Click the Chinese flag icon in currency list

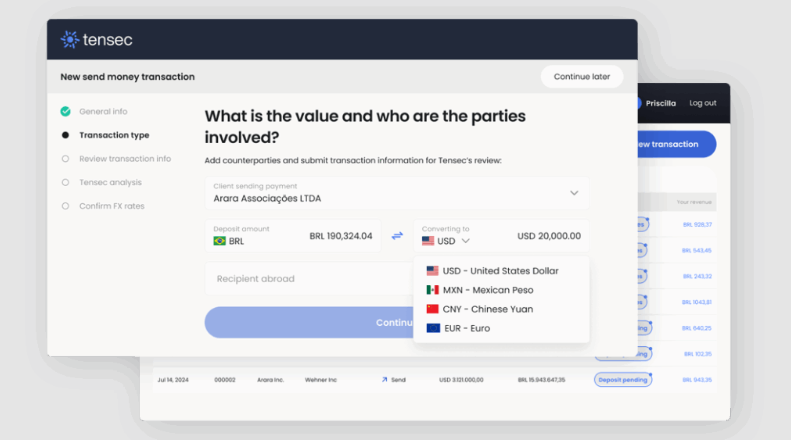pos(432,309)
